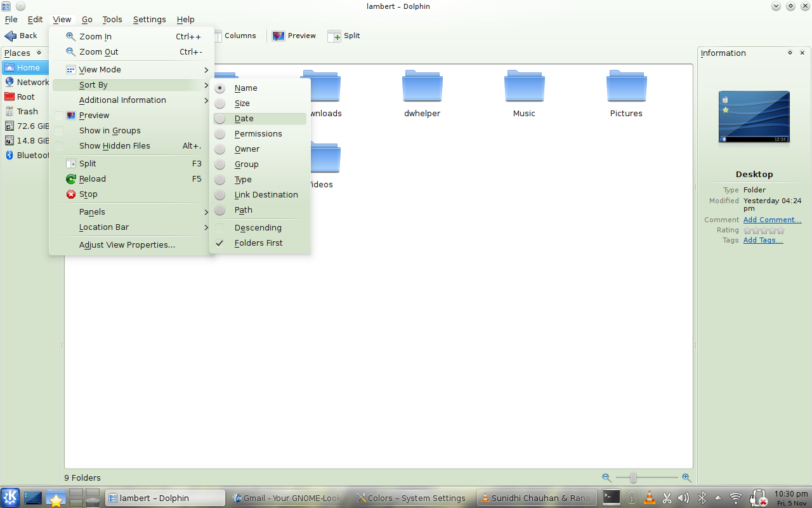Click the View Mode icon in menu
812x508 pixels.
pos(71,70)
